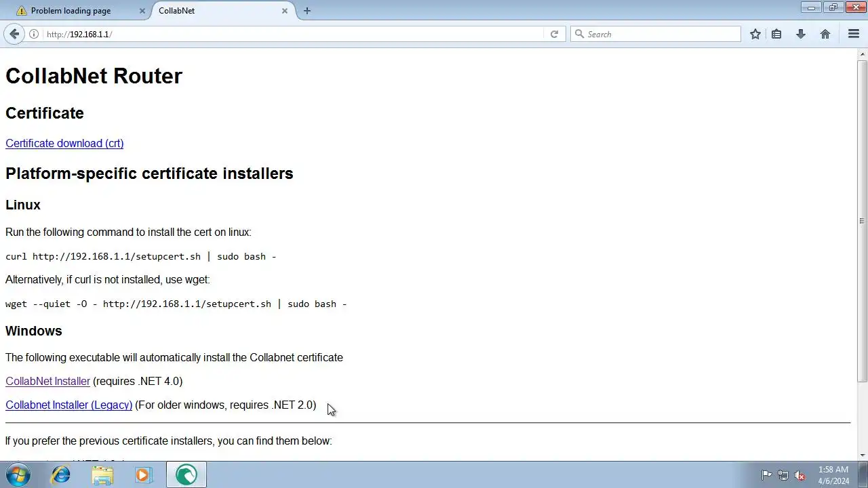The width and height of the screenshot is (868, 488).
Task: Click the Linux heading
Action: (23, 205)
